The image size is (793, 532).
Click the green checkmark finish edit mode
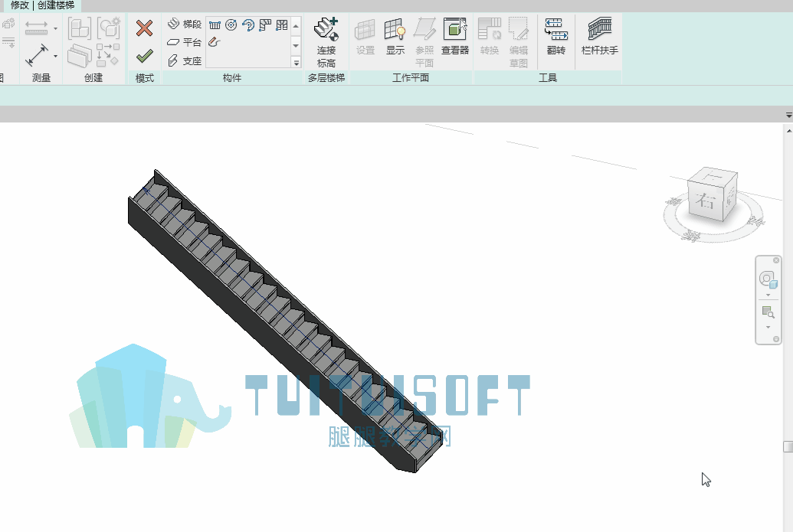(145, 56)
